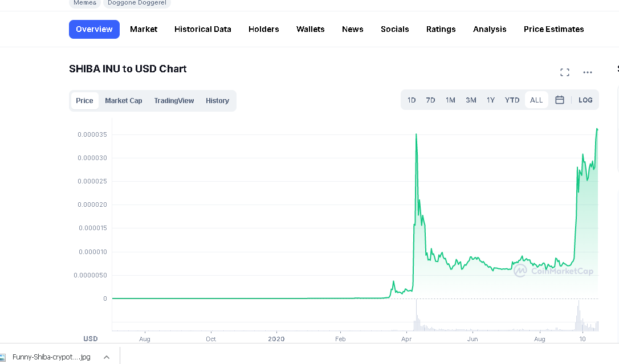Open the Analysis tab
The image size is (619, 364).
coord(490,29)
